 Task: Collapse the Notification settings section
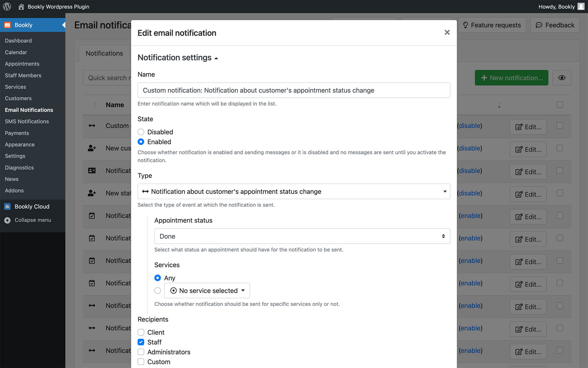coord(178,57)
